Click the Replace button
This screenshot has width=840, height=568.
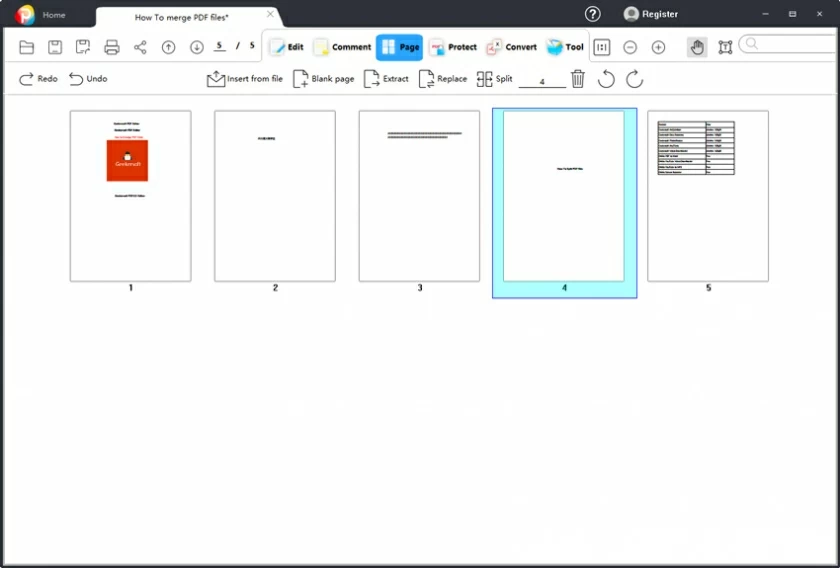(443, 79)
